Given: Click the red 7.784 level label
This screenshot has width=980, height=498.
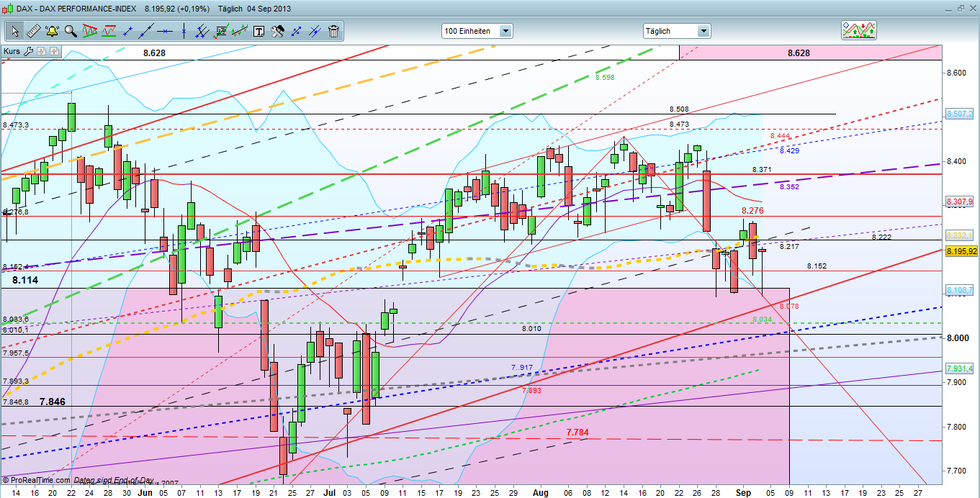Looking at the screenshot, I should point(577,432).
